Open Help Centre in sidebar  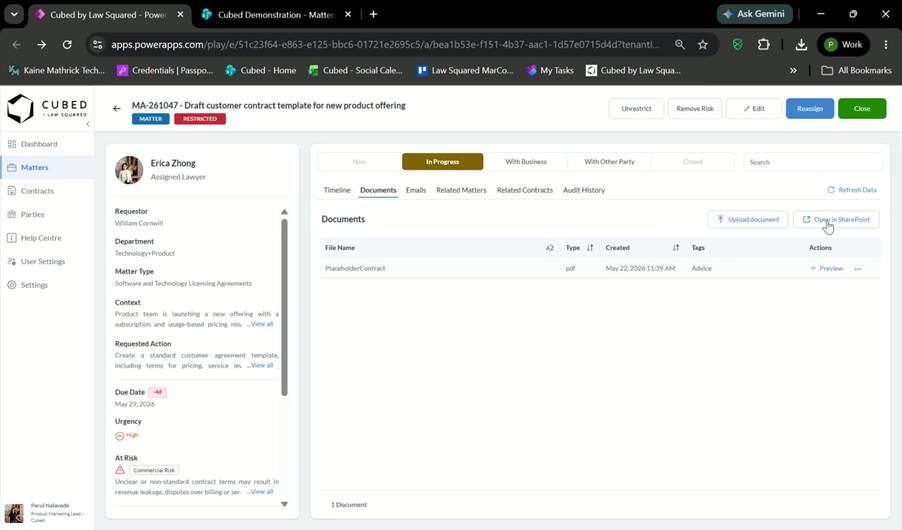[41, 238]
